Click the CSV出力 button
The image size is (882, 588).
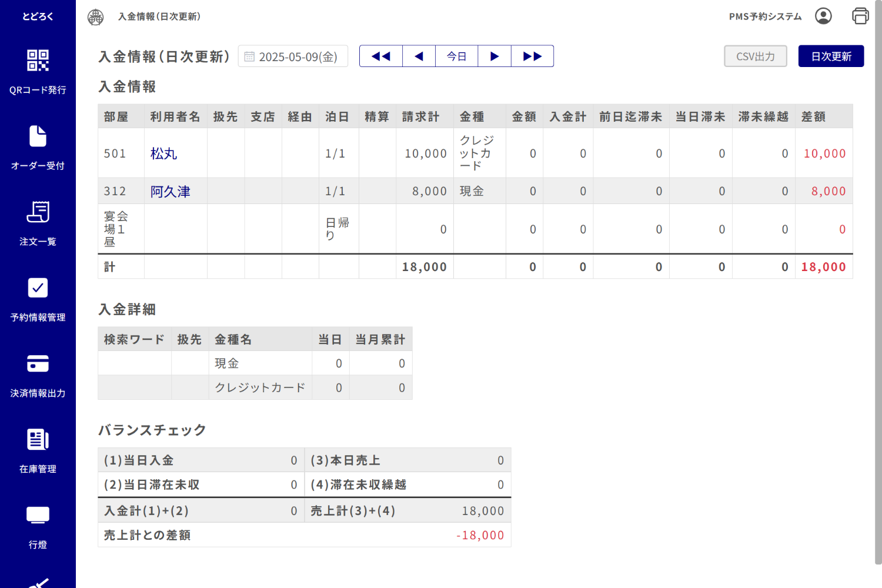pos(755,56)
